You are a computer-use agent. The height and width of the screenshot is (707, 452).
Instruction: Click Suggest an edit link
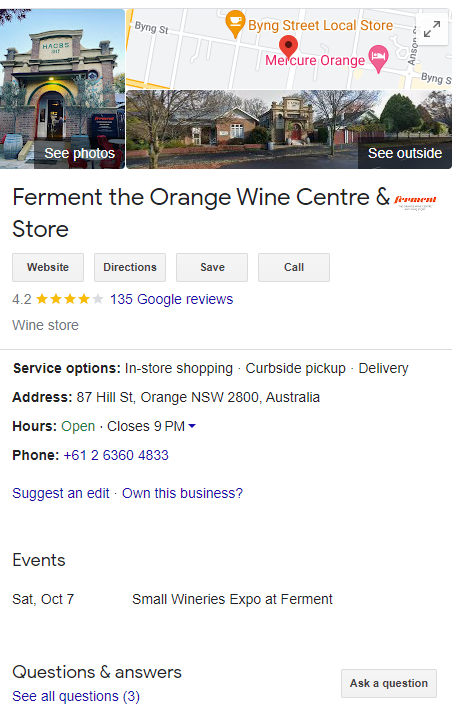tap(60, 493)
